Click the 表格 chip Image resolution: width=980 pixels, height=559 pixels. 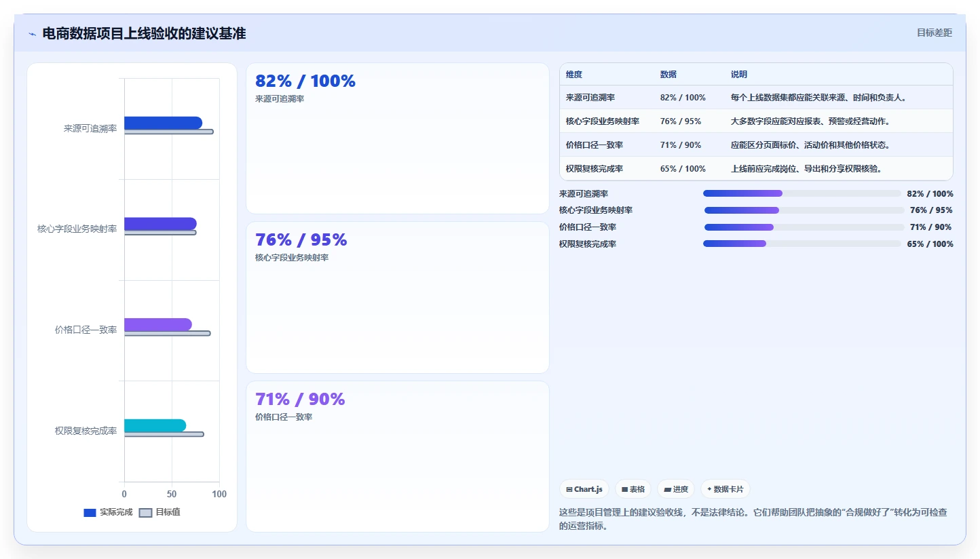633,489
